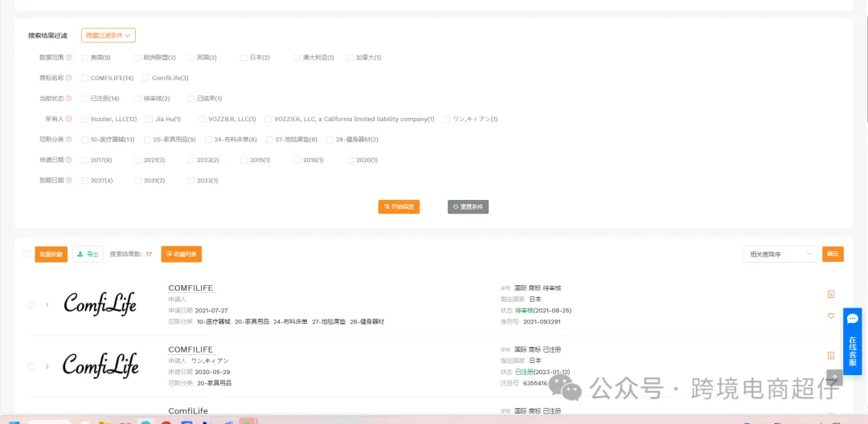The height and width of the screenshot is (424, 868).
Task: Click the 开始筛选 button
Action: [399, 206]
